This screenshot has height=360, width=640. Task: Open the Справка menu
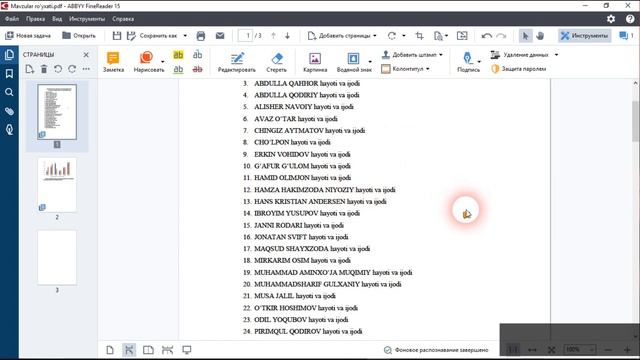(123, 19)
